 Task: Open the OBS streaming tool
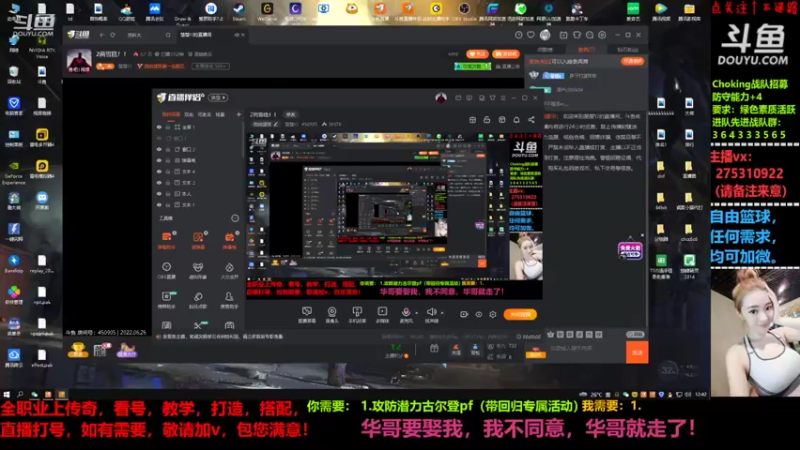point(166,270)
